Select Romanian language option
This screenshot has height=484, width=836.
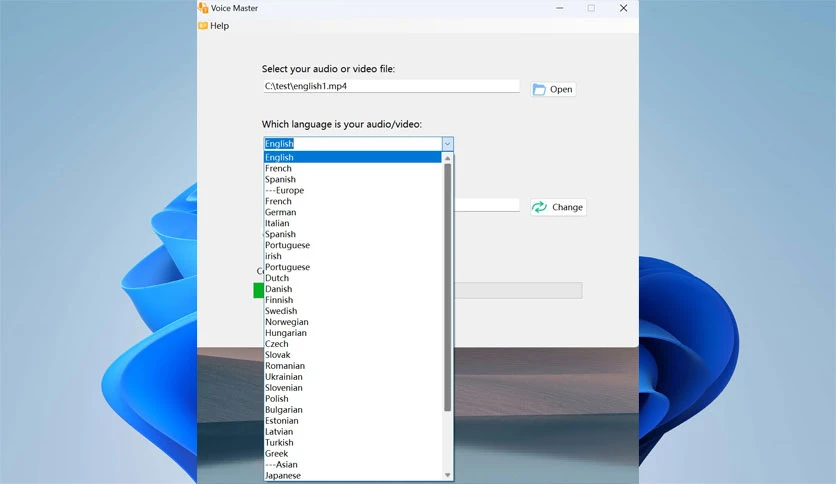coord(353,366)
